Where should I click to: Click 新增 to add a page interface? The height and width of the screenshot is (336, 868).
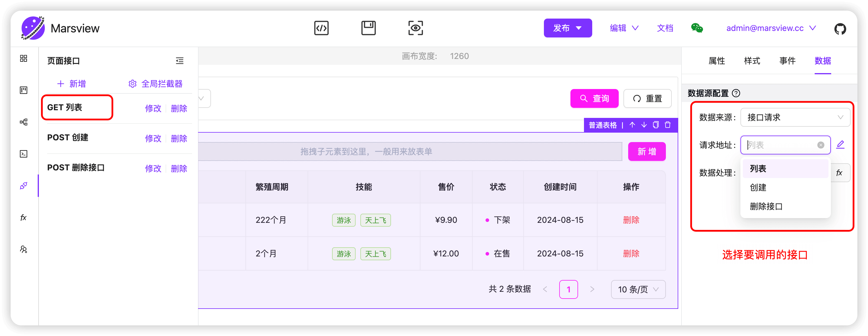71,84
